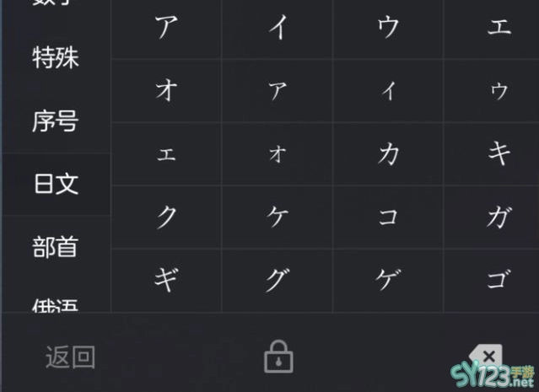The width and height of the screenshot is (539, 392).
Task: Tap the large katakana ウ key
Action: click(389, 28)
